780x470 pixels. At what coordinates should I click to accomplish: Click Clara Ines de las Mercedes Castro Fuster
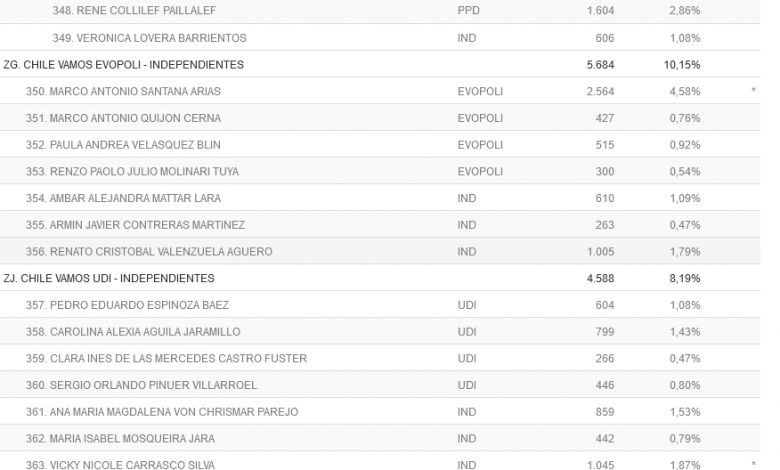coord(164,358)
